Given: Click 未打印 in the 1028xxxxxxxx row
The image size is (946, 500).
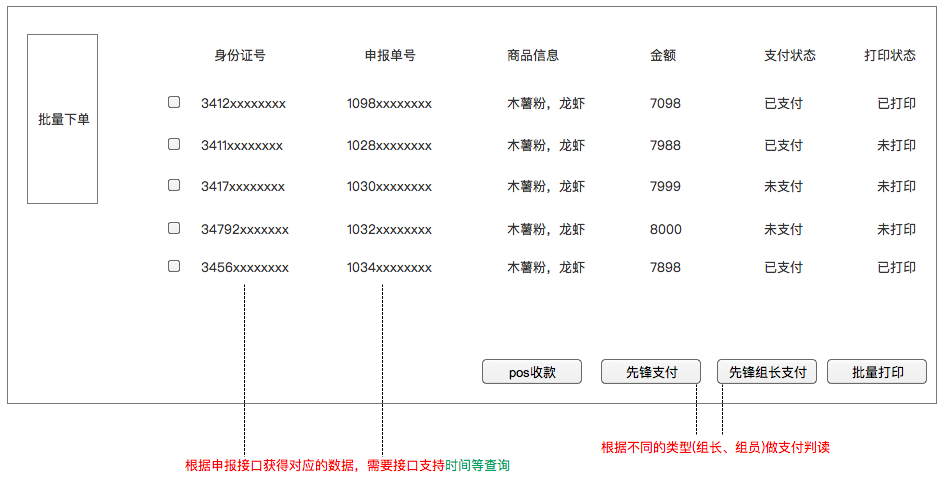Looking at the screenshot, I should click(897, 145).
